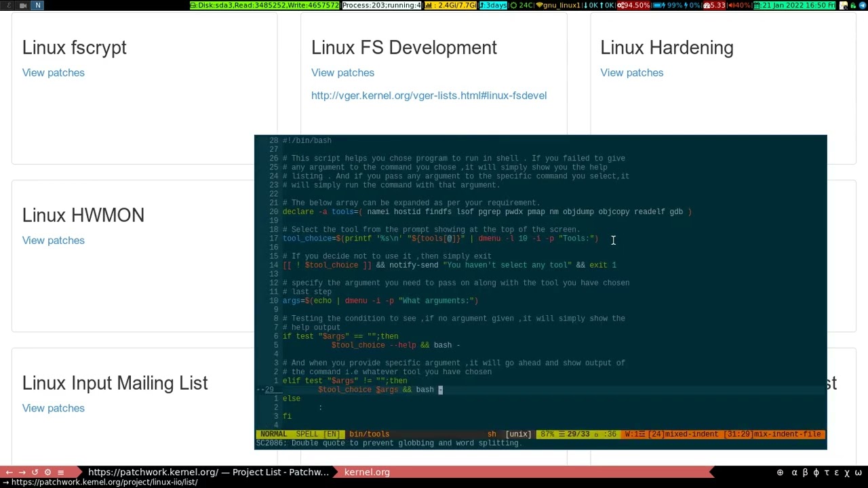Click the notify-send line in editor
Viewport: 868px width, 488px height.
(x=450, y=265)
